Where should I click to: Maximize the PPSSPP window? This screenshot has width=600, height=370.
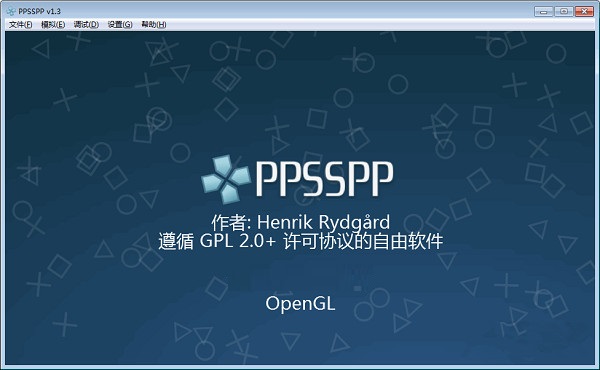[x=564, y=11]
